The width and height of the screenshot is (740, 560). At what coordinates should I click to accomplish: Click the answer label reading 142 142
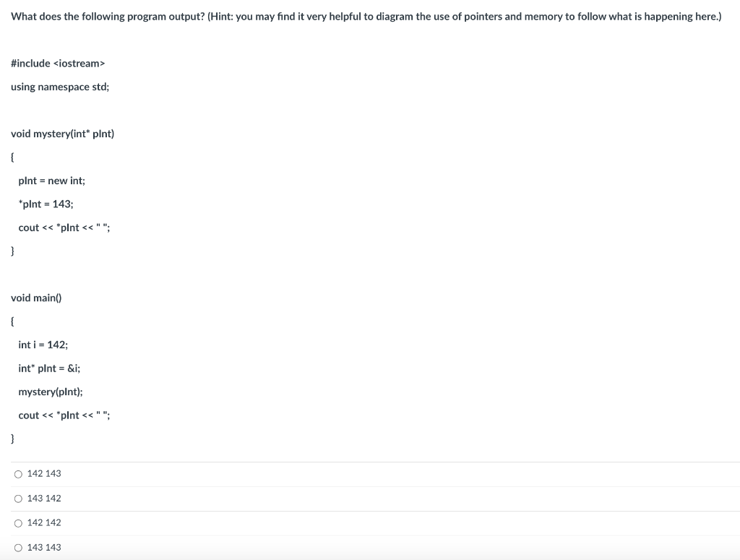point(43,522)
